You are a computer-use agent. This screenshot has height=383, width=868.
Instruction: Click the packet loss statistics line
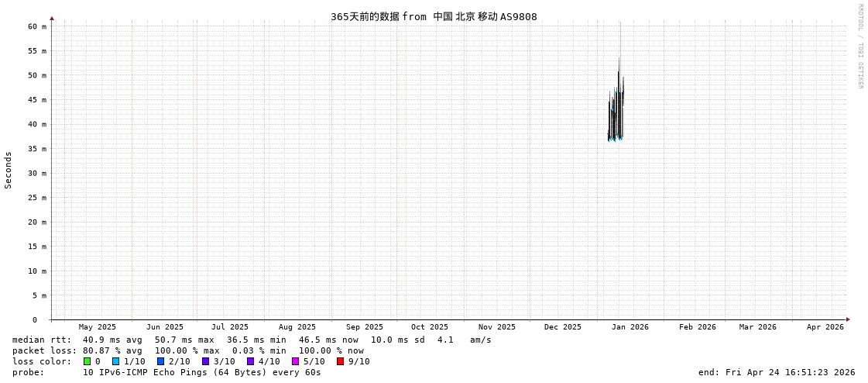coord(188,350)
